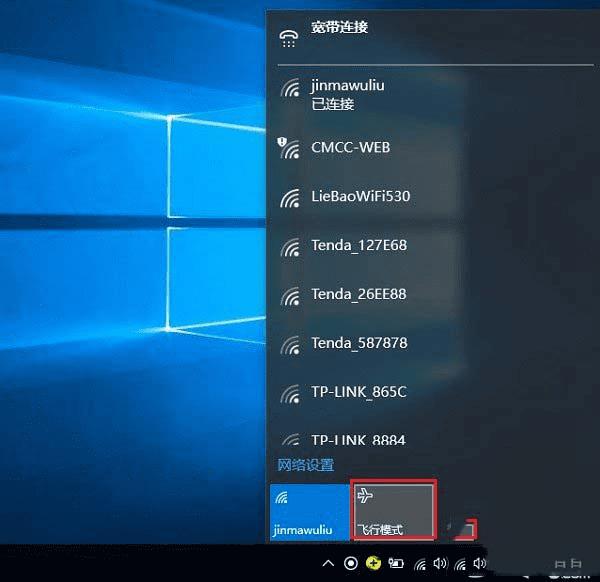This screenshot has width=600, height=582.
Task: Click the signal icon beside Tenda_127E68
Action: pos(290,247)
